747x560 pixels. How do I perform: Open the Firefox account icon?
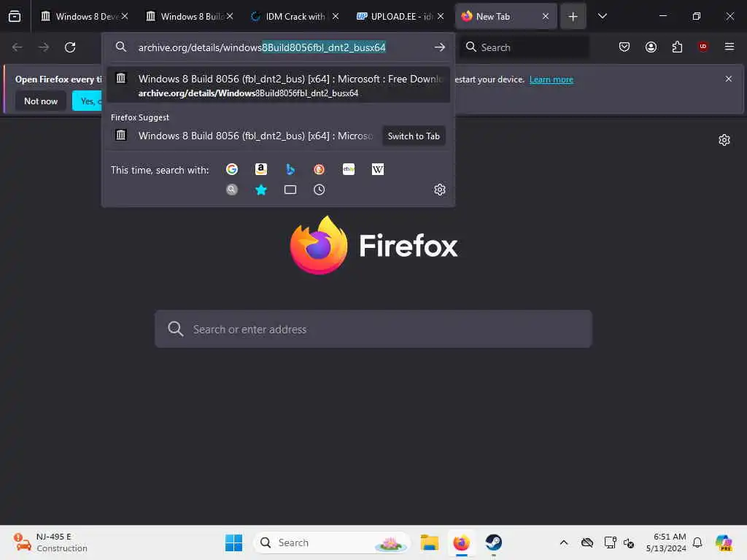coord(651,47)
